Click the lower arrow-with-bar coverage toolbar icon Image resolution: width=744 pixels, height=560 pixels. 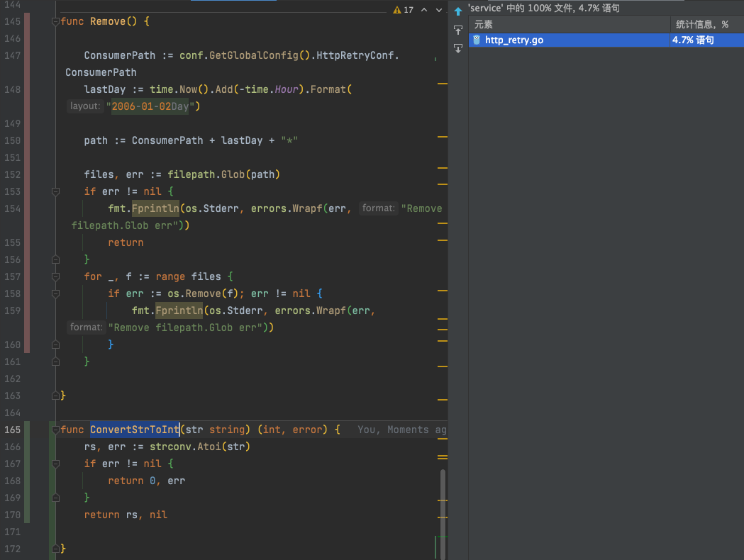(x=458, y=48)
